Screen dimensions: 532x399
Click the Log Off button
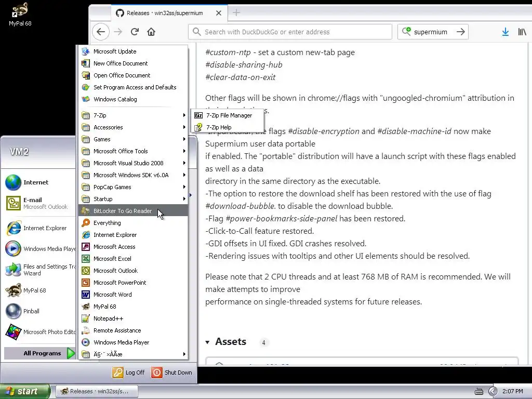click(129, 373)
